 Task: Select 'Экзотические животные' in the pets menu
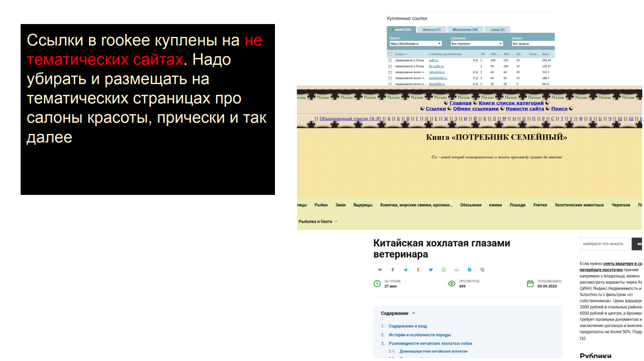point(579,205)
